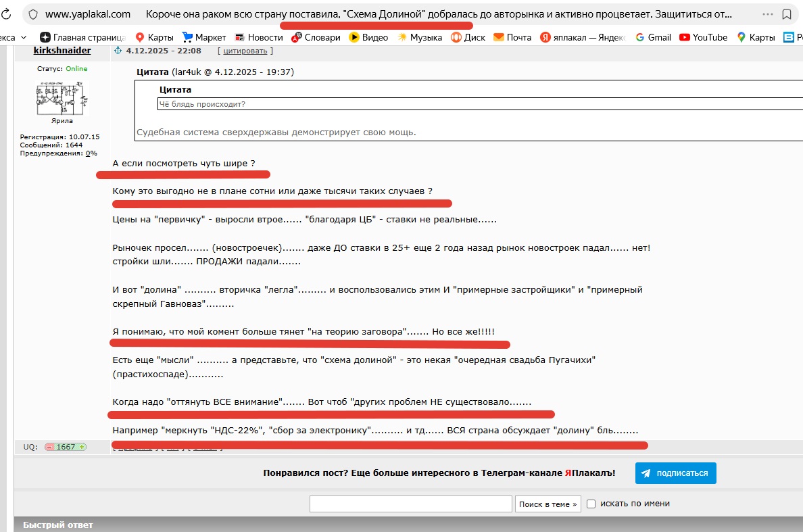This screenshot has width=803, height=532.
Task: Reload the page with the refresh icon
Action: [6, 14]
